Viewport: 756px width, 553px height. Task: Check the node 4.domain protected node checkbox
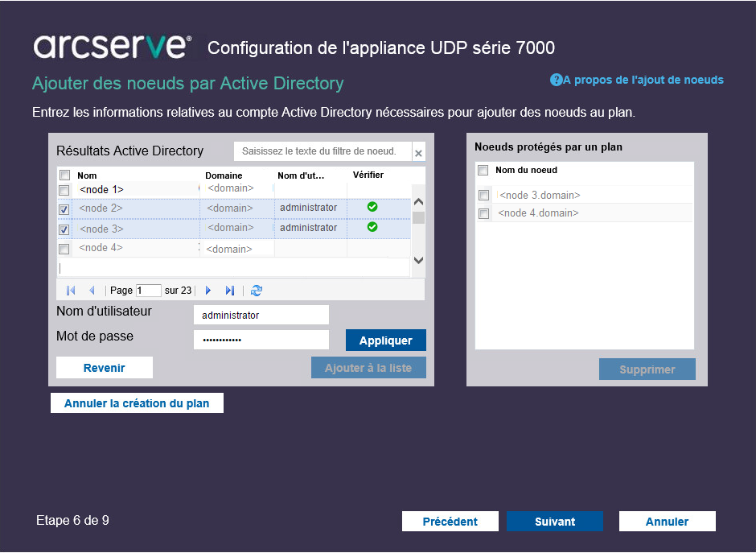point(483,213)
